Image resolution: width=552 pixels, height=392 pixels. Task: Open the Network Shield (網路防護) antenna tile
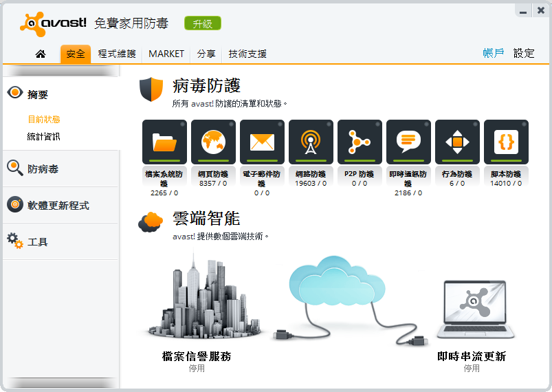point(311,142)
